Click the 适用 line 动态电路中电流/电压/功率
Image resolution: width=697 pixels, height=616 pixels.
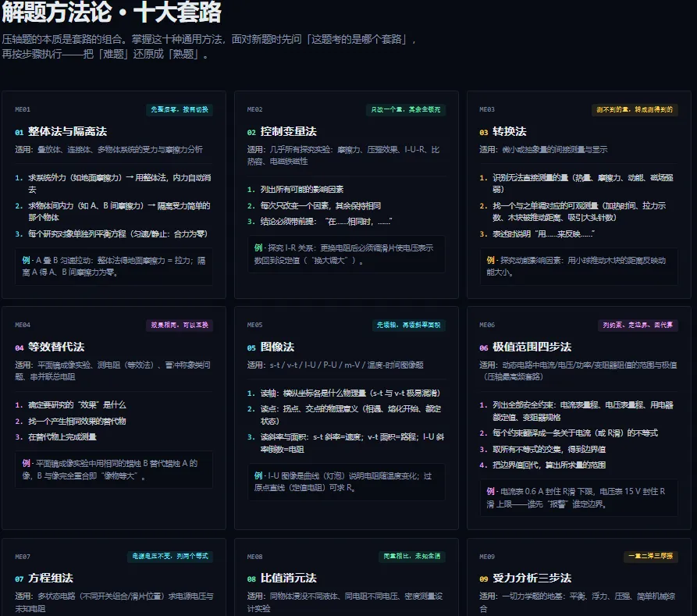(x=578, y=371)
